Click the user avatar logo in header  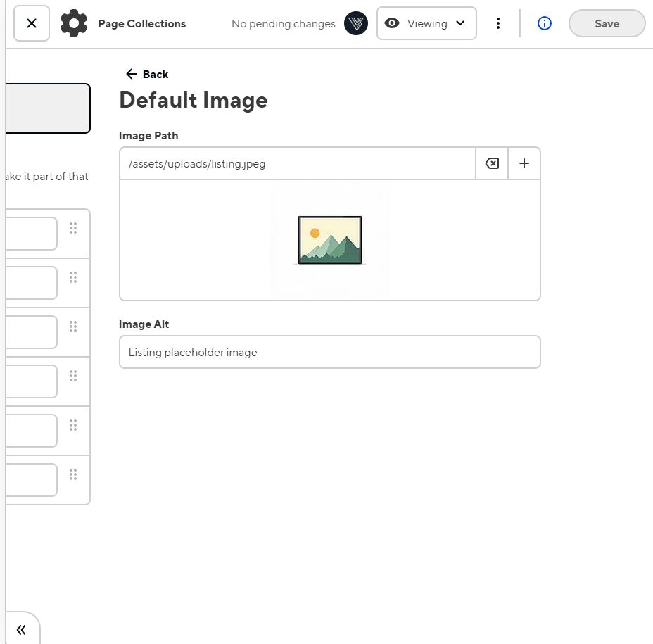click(356, 23)
